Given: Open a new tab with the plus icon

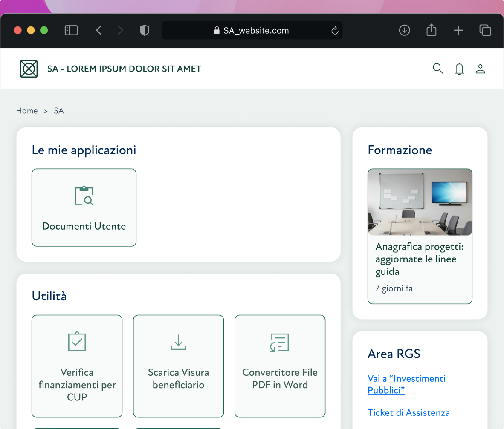Looking at the screenshot, I should [458, 30].
